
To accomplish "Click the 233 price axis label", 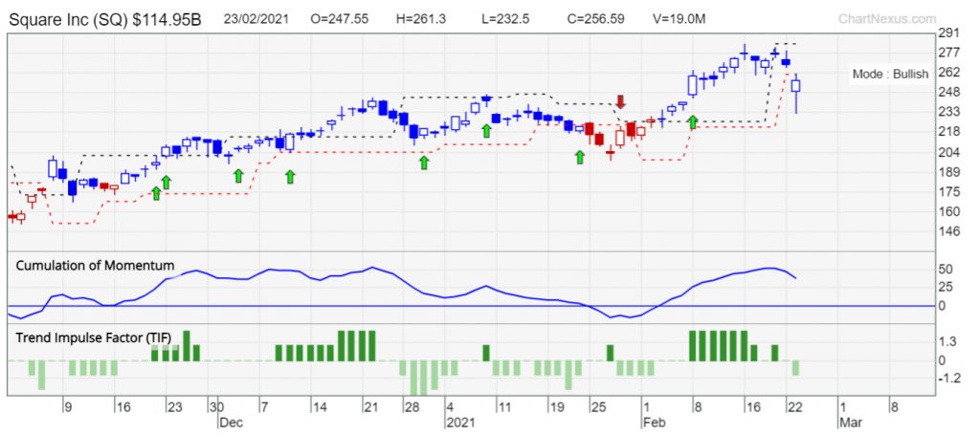I will pos(949,112).
